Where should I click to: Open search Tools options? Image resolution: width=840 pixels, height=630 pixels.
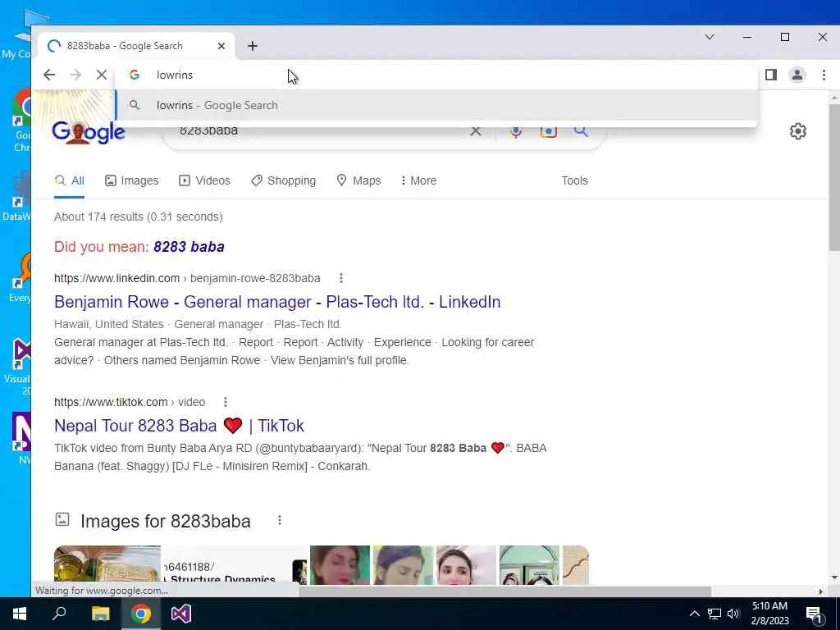click(x=575, y=180)
